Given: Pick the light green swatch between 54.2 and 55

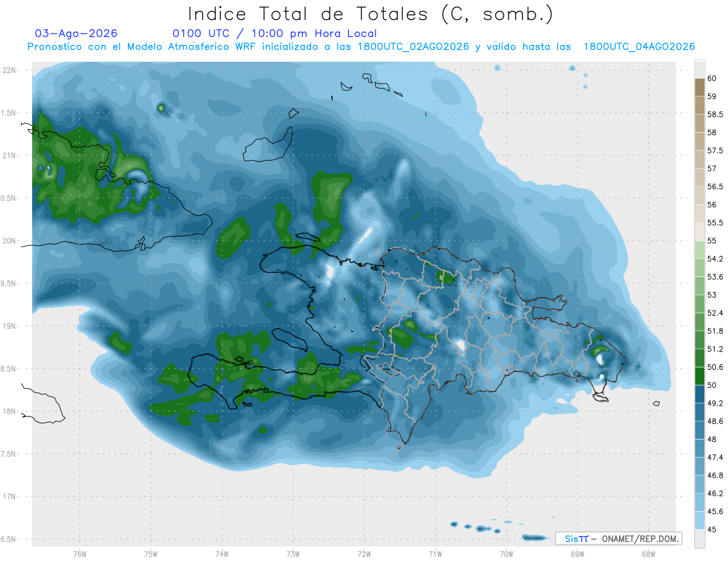Looking at the screenshot, I should [699, 250].
